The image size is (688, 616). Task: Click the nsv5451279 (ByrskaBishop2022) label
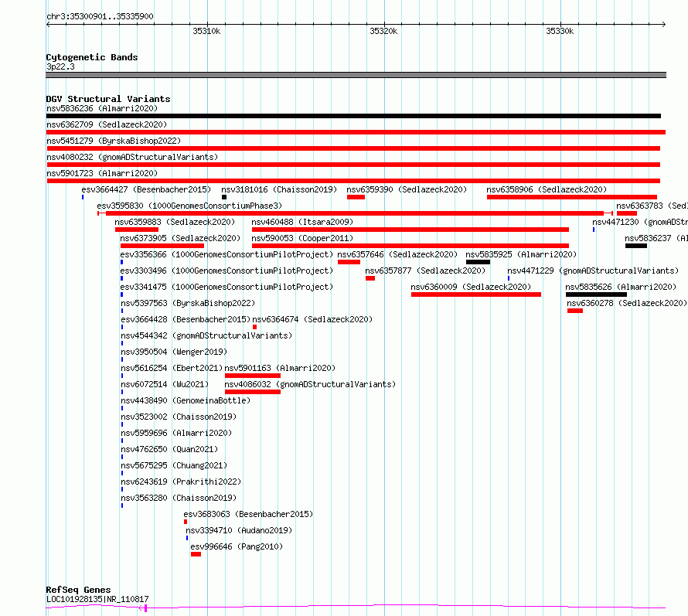pyautogui.click(x=114, y=141)
